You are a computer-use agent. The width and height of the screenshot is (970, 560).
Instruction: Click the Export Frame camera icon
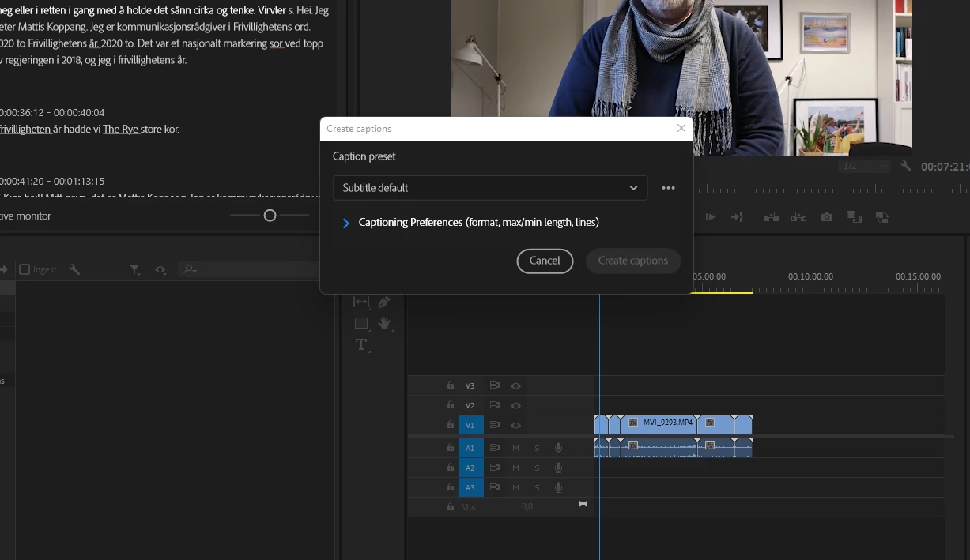[x=827, y=217]
